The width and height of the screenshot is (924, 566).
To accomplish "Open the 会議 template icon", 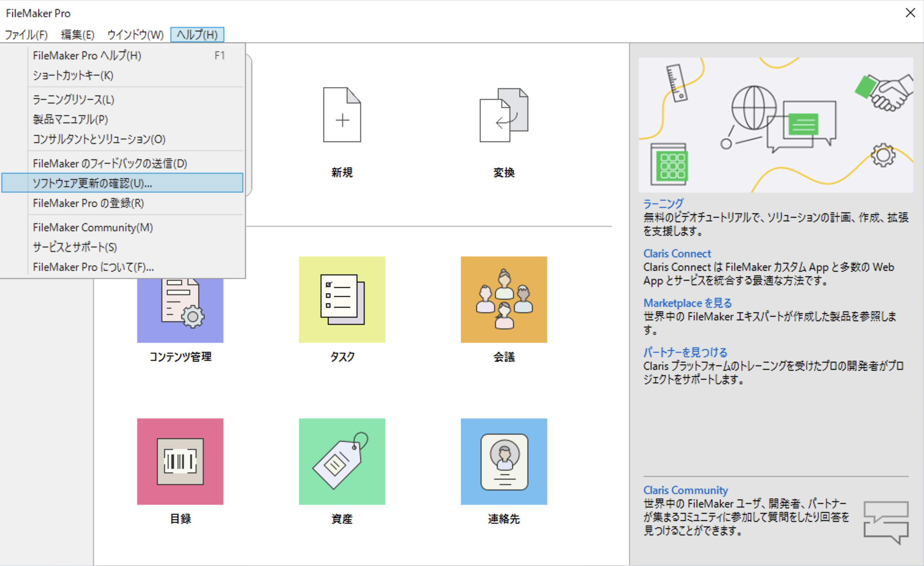I will pyautogui.click(x=504, y=299).
